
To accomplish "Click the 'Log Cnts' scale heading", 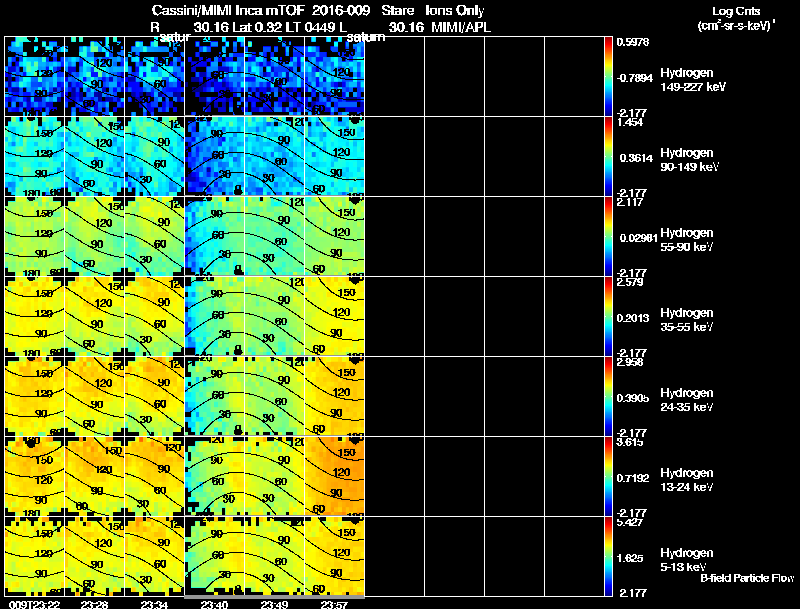I will (736, 11).
